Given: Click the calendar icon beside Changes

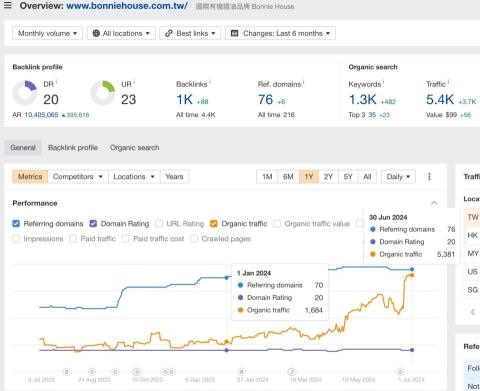Looking at the screenshot, I should (234, 33).
